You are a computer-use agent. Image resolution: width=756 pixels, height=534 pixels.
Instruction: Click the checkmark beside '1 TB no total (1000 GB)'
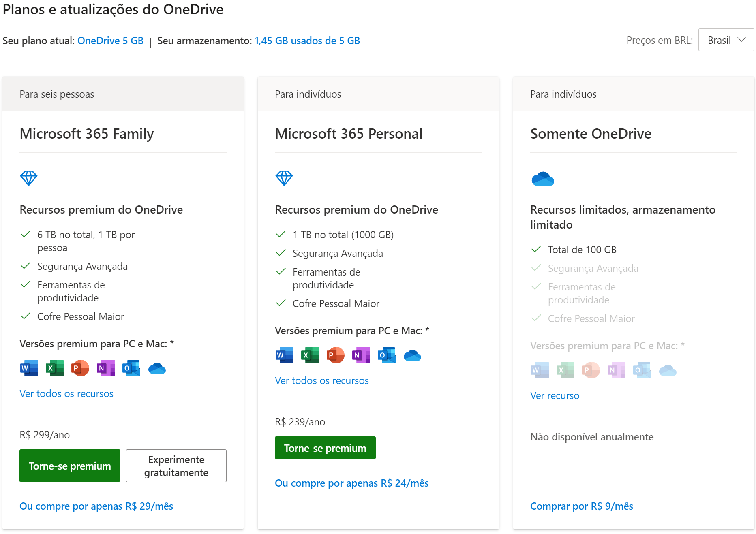pyautogui.click(x=281, y=234)
